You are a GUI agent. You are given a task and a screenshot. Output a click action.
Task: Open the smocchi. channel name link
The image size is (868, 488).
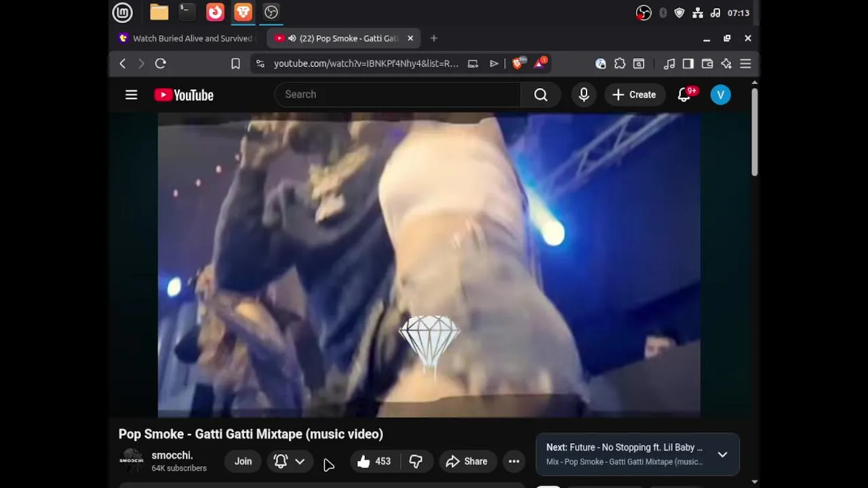point(172,455)
